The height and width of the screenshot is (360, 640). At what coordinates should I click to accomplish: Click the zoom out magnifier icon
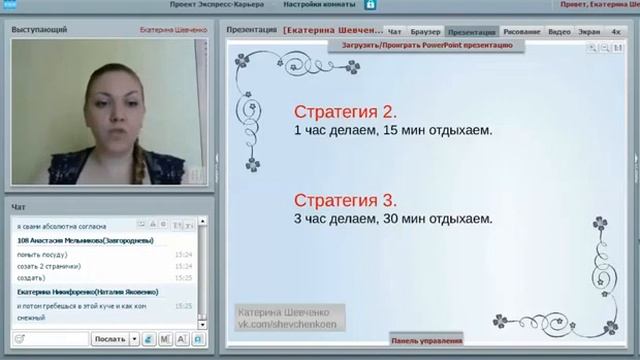coord(605,48)
